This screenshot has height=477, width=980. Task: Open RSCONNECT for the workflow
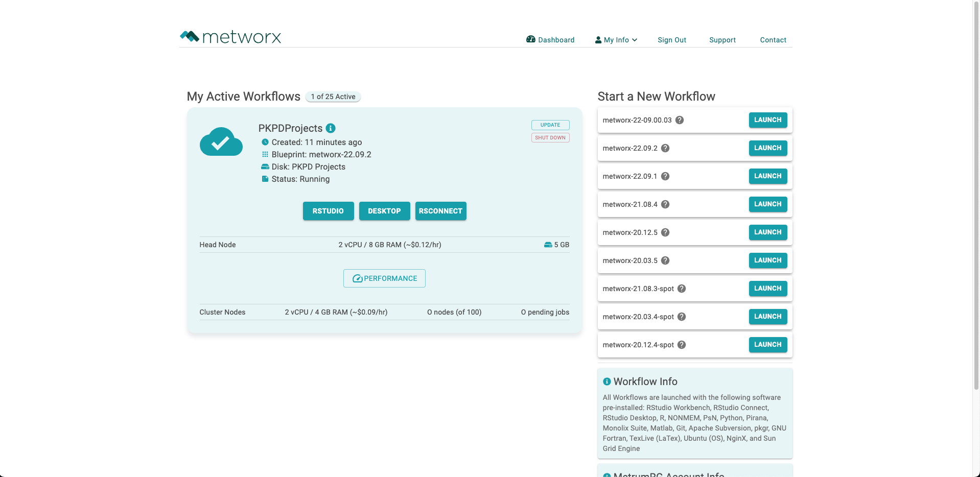[x=440, y=211]
